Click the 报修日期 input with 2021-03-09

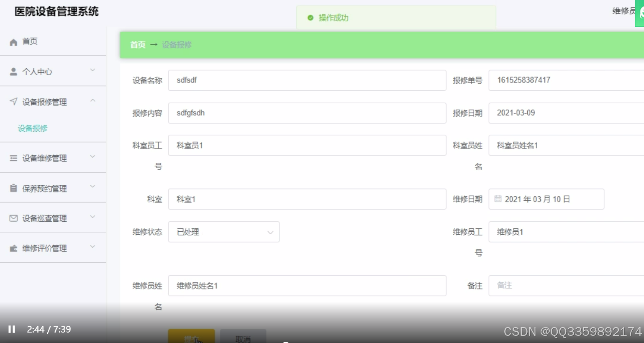coord(566,113)
